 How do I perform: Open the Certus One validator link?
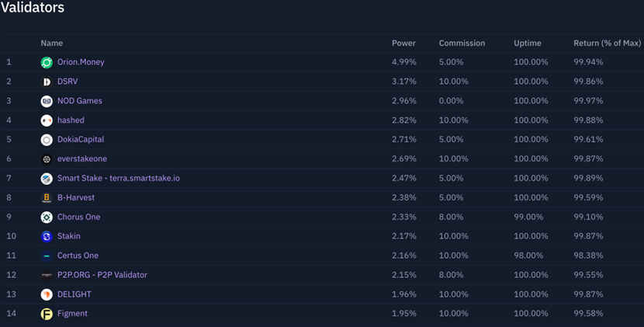click(x=78, y=256)
